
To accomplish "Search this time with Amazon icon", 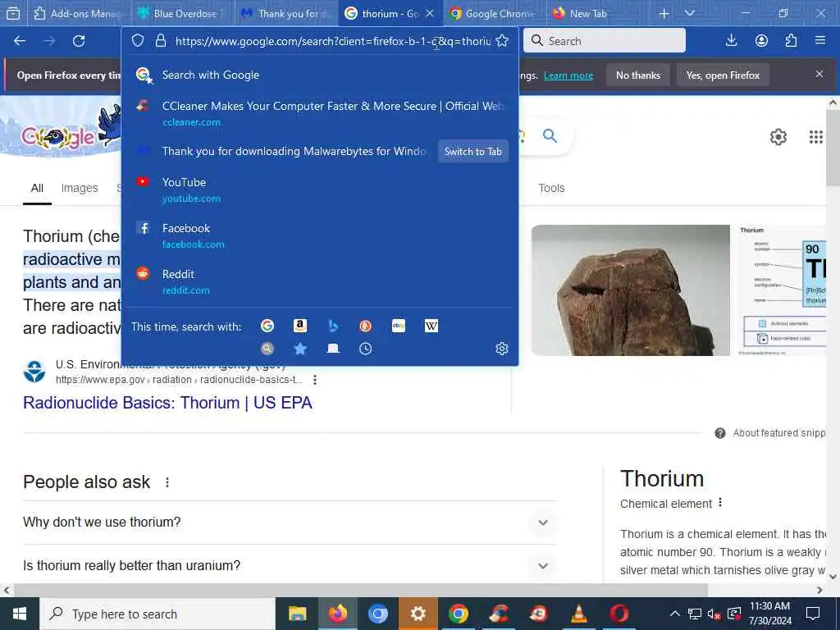I will pyautogui.click(x=300, y=326).
